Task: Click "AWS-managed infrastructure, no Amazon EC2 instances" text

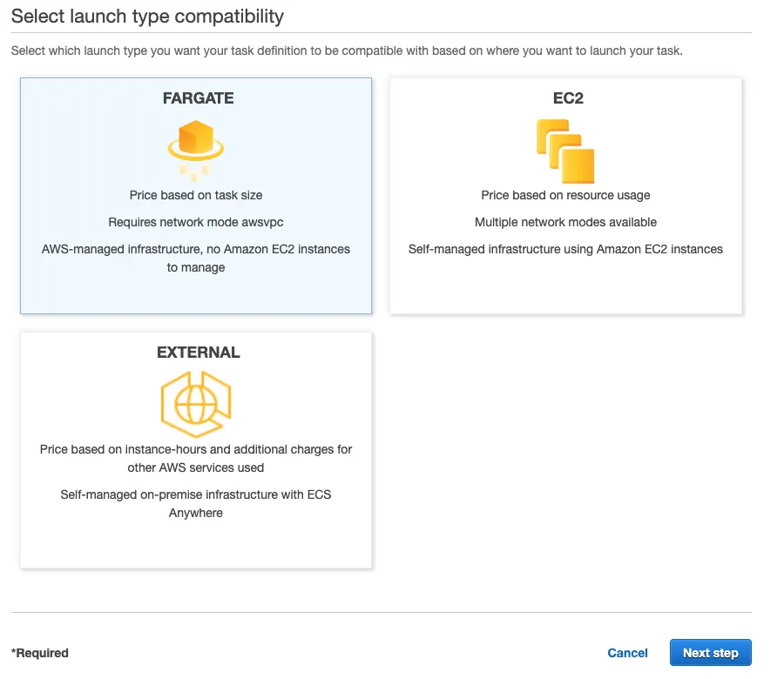Action: [195, 249]
